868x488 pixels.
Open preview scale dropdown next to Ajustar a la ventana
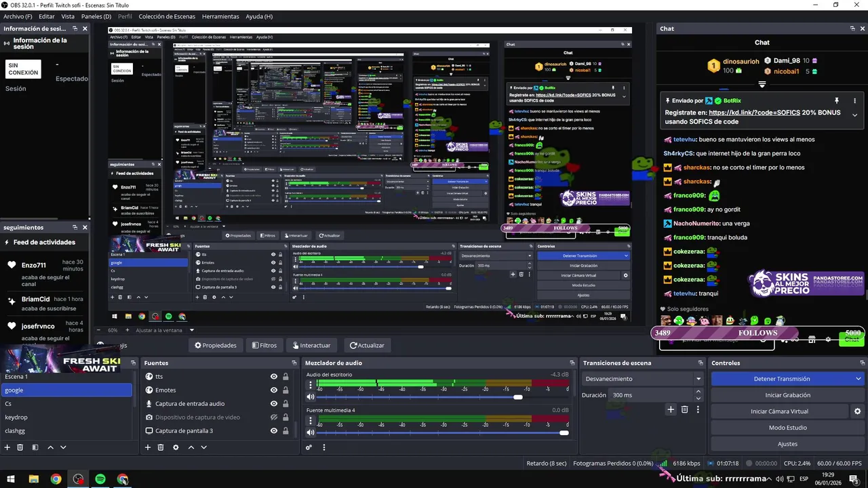[192, 330]
